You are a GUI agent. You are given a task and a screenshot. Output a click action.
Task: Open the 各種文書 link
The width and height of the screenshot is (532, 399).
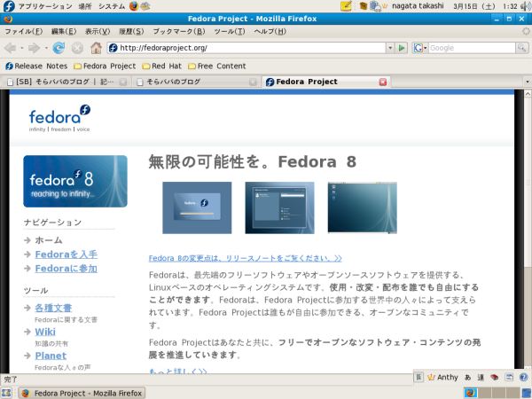point(53,308)
